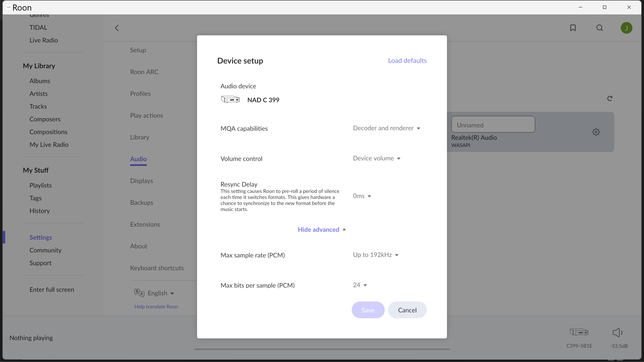Open Resync Delay 0ms dropdown
This screenshot has width=644, height=362.
pyautogui.click(x=362, y=196)
